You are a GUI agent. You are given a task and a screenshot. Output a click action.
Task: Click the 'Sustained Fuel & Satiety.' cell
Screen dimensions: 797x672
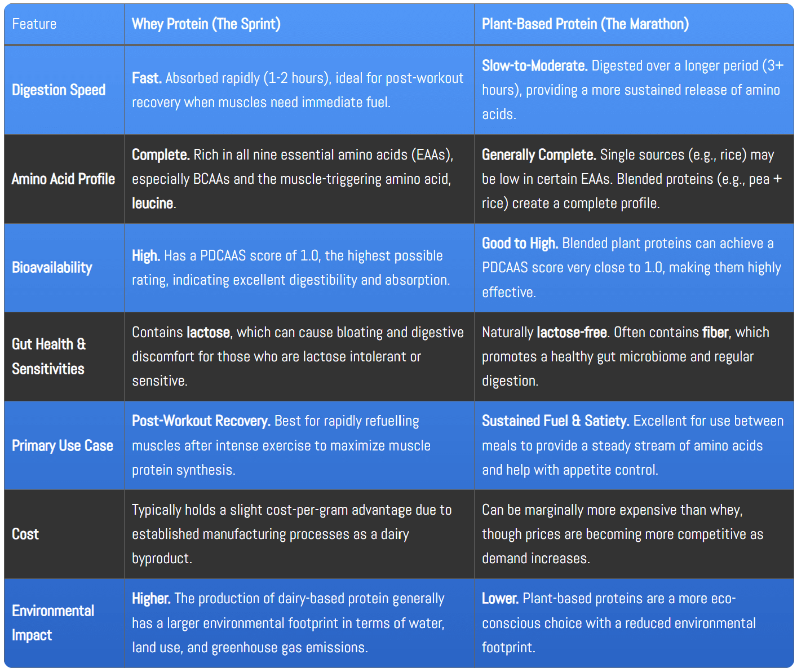[632, 445]
